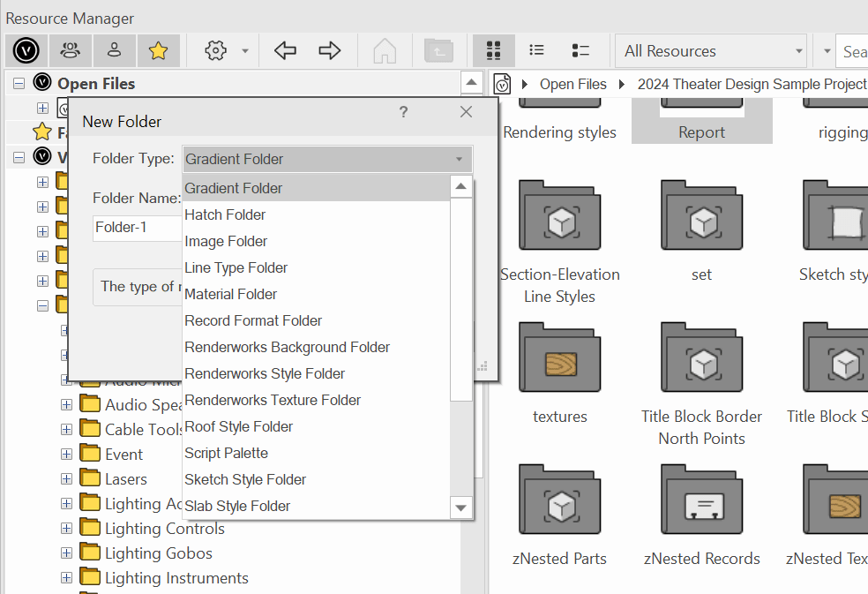The height and width of the screenshot is (594, 868).
Task: Choose Line Type Folder option
Action: [316, 267]
